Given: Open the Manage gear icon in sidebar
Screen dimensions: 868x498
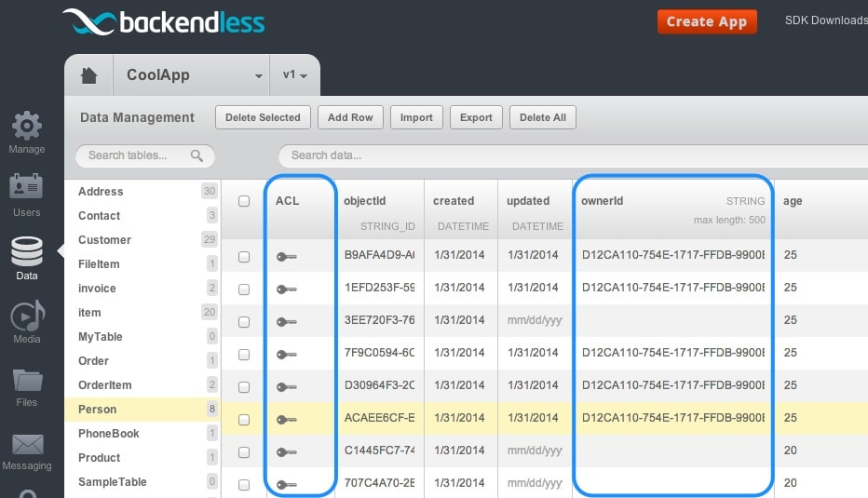Looking at the screenshot, I should click(x=27, y=126).
